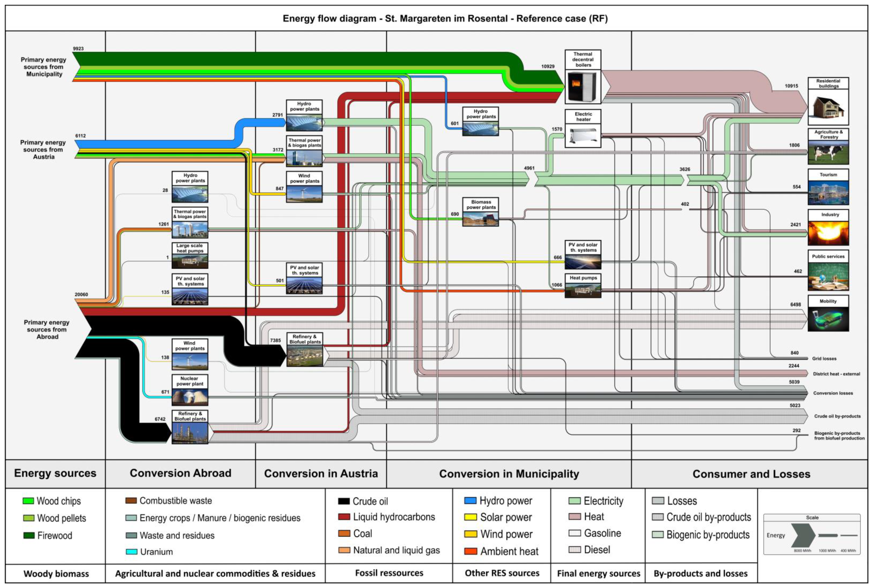
Task: Click the Thermal decentral boilers stove icon
Action: [583, 87]
